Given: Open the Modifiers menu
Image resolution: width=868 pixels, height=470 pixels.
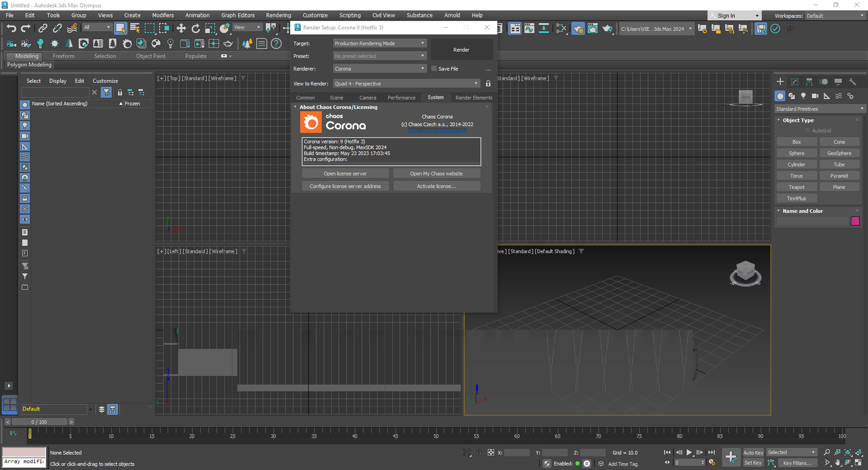Looking at the screenshot, I should pos(163,15).
